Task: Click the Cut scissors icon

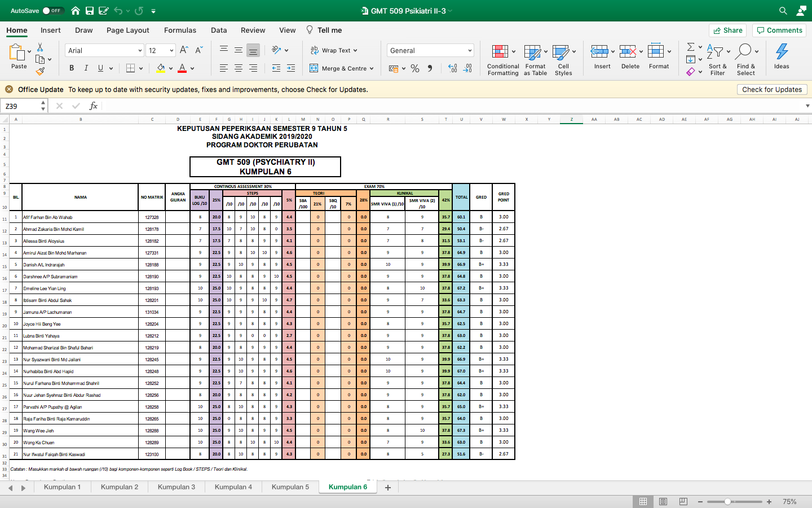Action: tap(40, 47)
